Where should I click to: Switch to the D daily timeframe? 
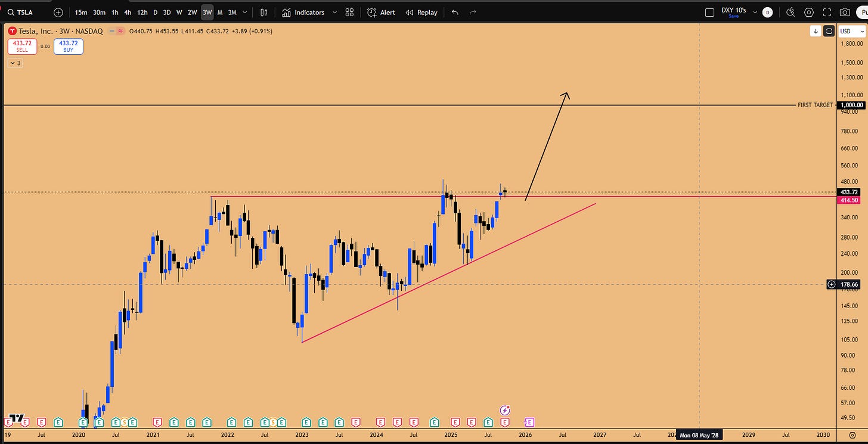(x=156, y=12)
